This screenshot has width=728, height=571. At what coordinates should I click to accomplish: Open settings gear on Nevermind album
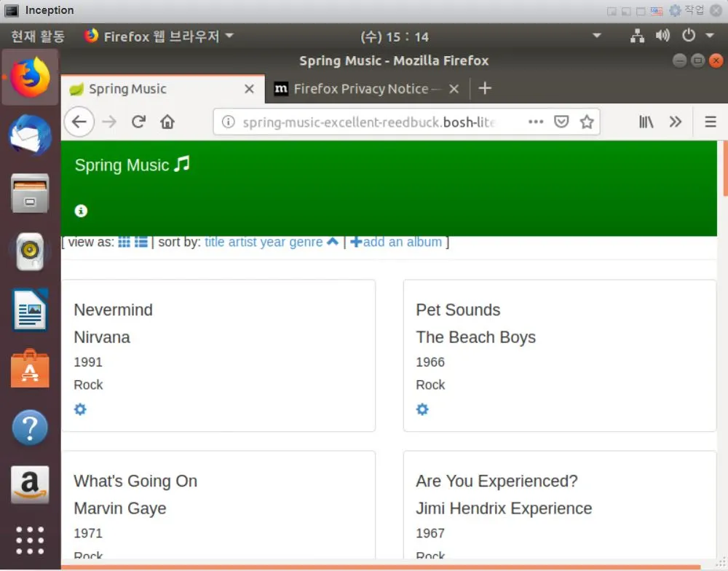point(80,409)
